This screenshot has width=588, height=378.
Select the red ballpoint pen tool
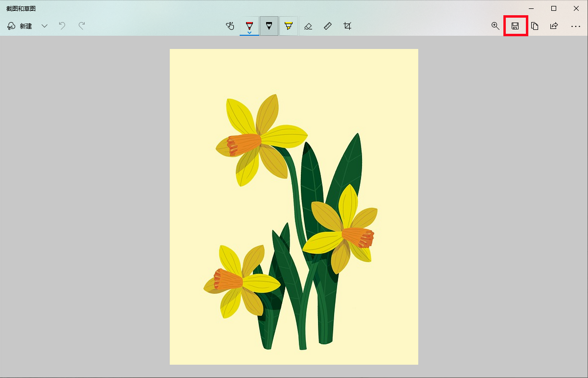[249, 26]
